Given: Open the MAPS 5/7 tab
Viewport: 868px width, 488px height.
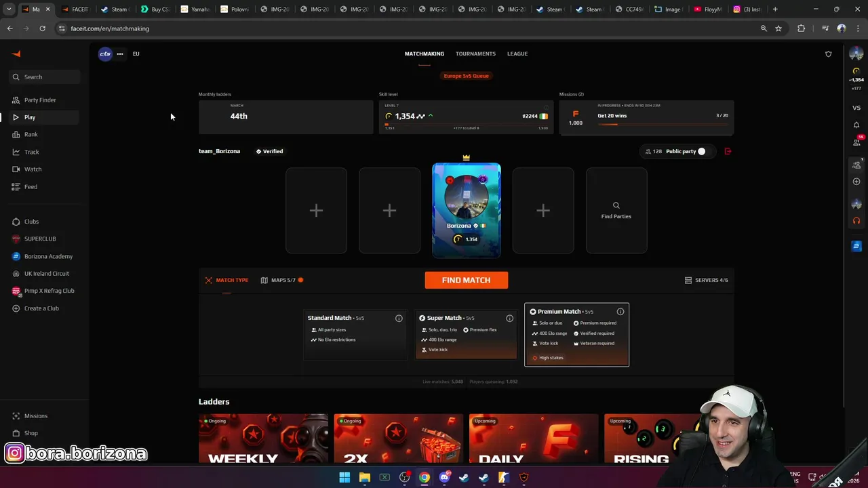Looking at the screenshot, I should click(x=281, y=280).
